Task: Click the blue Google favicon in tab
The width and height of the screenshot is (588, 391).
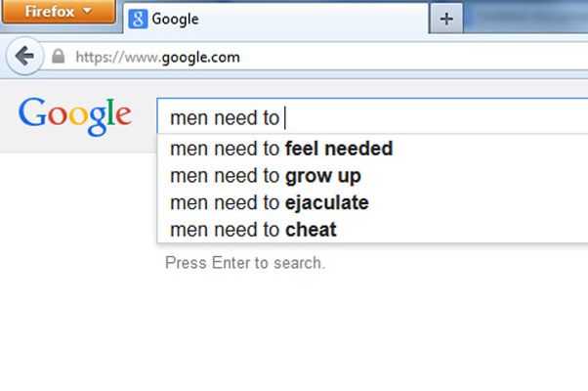Action: (138, 20)
